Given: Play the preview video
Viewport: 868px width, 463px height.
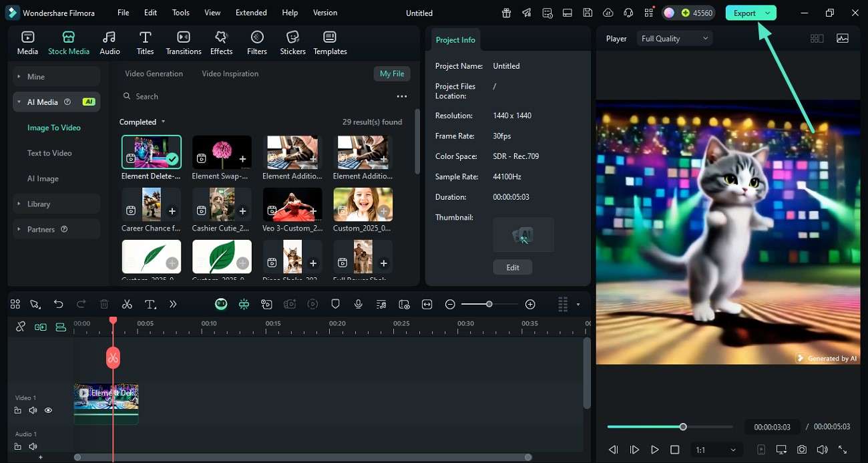Looking at the screenshot, I should pyautogui.click(x=655, y=450).
